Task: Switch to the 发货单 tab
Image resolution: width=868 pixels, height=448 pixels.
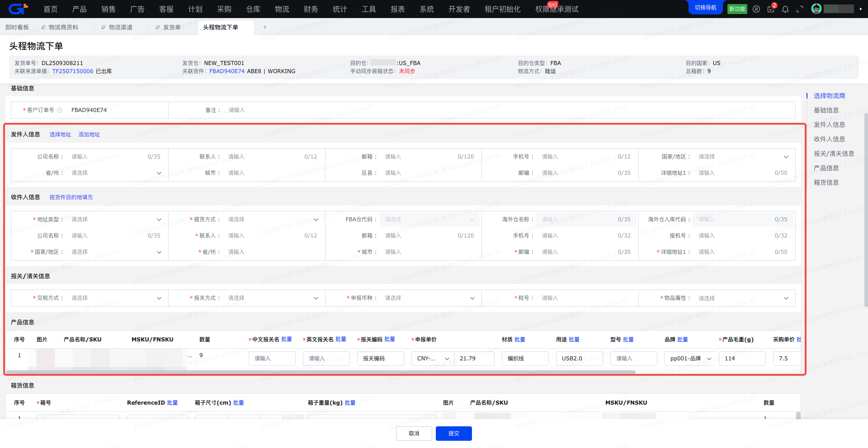Action: pos(172,28)
